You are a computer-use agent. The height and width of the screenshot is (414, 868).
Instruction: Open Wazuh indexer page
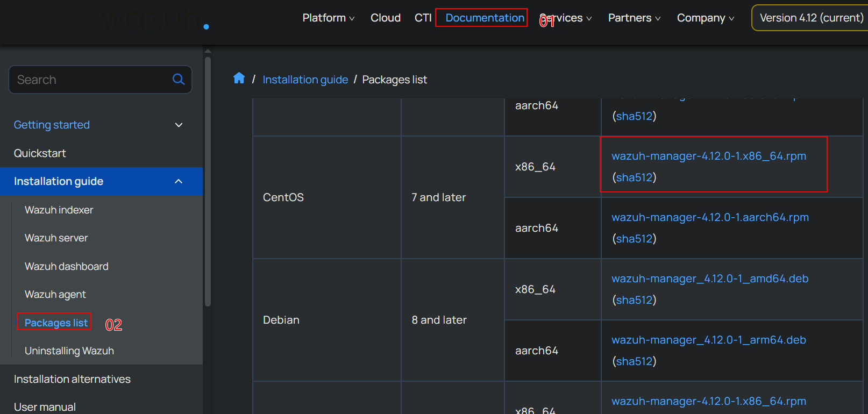pos(59,210)
